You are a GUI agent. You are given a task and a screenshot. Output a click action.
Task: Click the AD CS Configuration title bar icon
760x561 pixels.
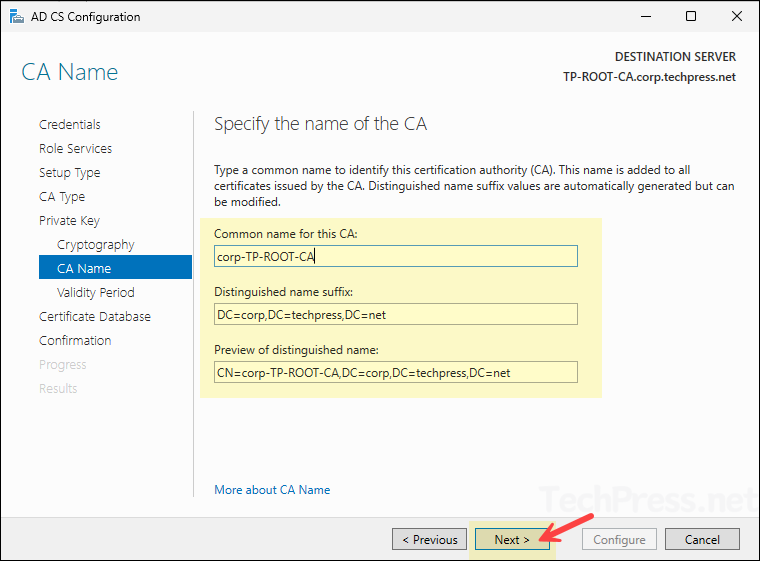tap(16, 16)
